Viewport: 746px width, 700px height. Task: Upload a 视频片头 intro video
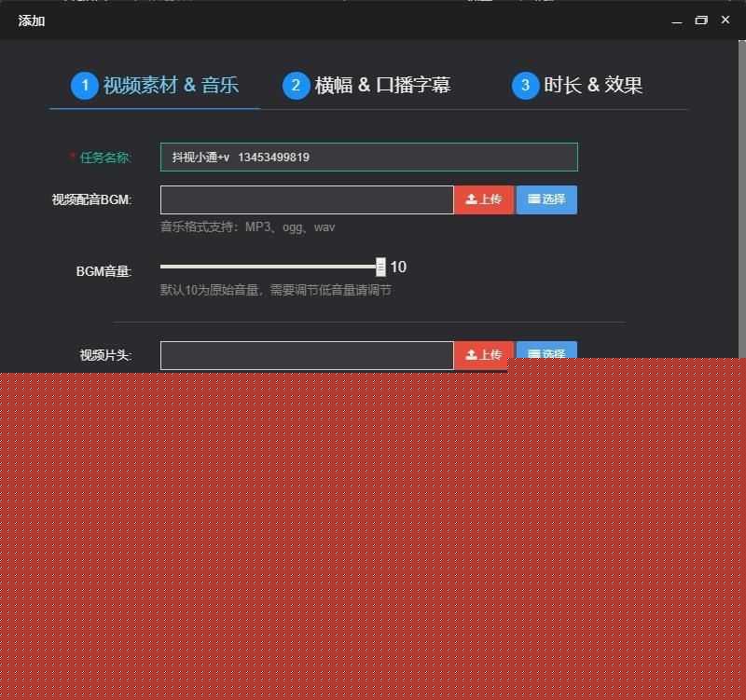483,354
